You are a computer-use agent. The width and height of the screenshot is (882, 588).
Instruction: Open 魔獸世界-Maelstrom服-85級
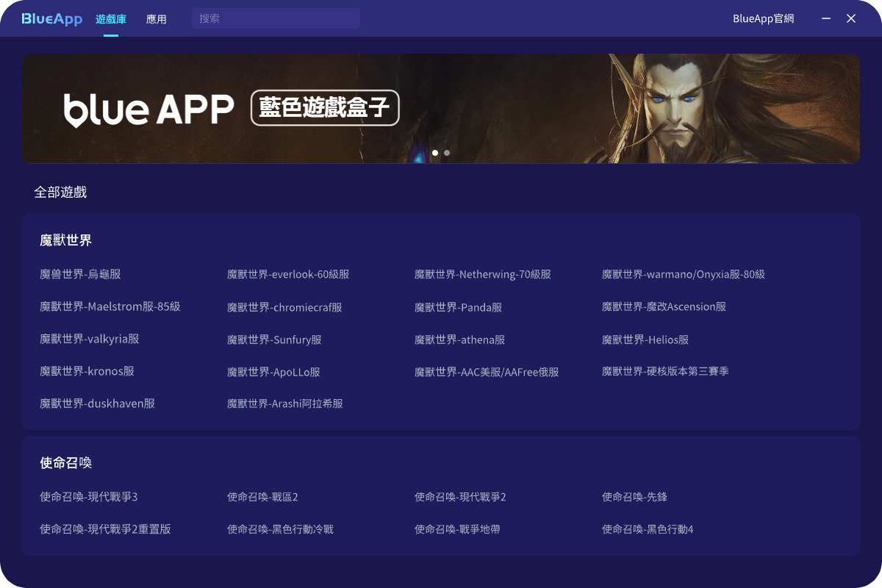pyautogui.click(x=110, y=306)
